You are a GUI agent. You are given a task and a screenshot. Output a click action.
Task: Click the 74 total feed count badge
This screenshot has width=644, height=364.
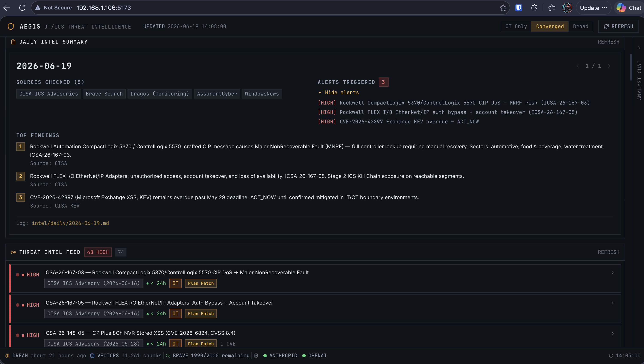click(121, 252)
